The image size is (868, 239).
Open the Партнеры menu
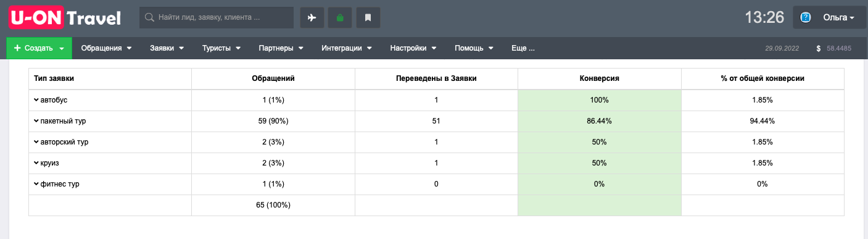coord(281,48)
